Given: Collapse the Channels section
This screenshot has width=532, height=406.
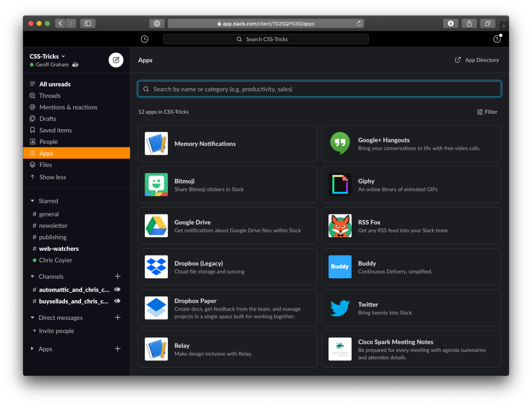Looking at the screenshot, I should (x=33, y=276).
